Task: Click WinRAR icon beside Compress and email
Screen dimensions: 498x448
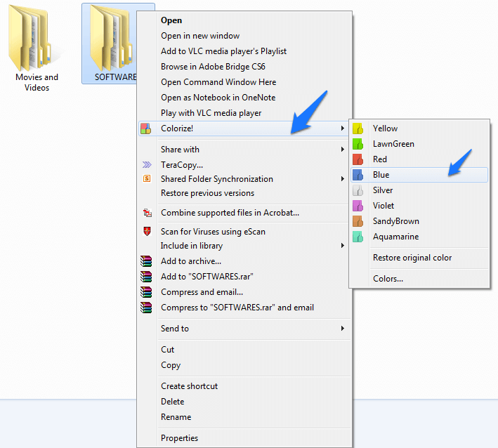Action: coord(146,292)
